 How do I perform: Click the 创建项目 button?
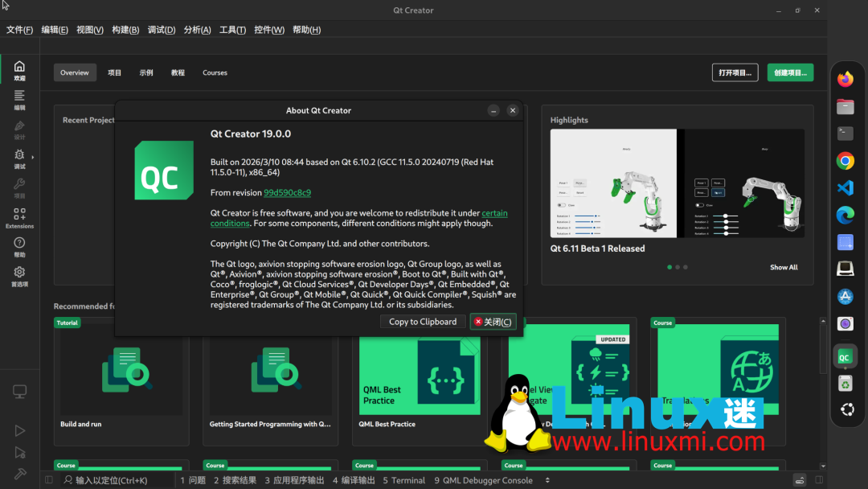[791, 72]
